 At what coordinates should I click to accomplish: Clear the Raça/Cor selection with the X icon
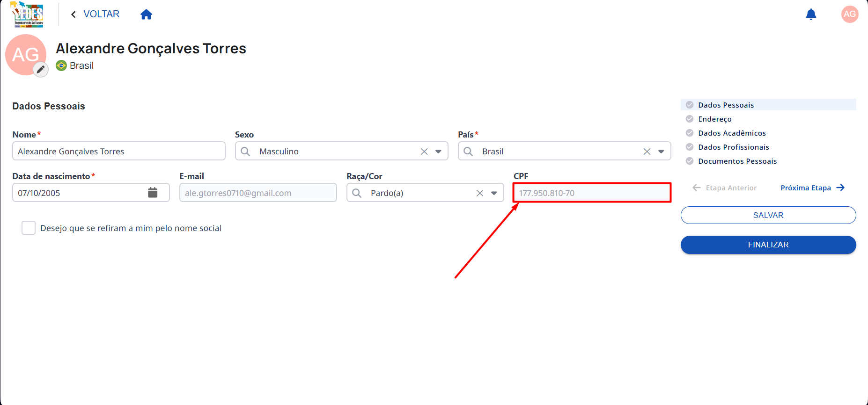tap(480, 193)
